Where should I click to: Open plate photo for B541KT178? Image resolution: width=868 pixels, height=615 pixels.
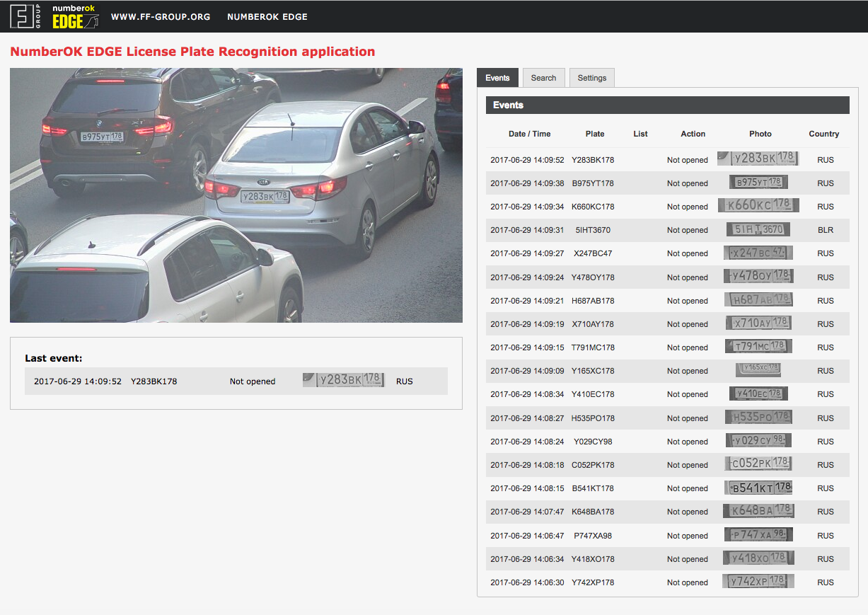click(758, 488)
